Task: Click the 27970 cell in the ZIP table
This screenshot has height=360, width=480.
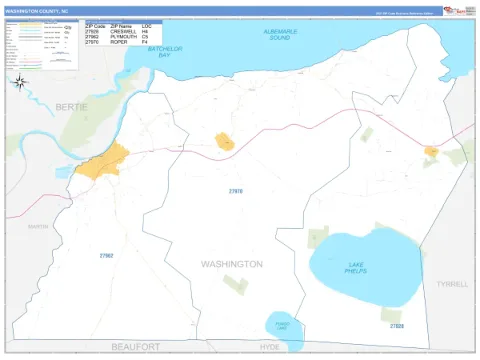Action: coord(92,42)
